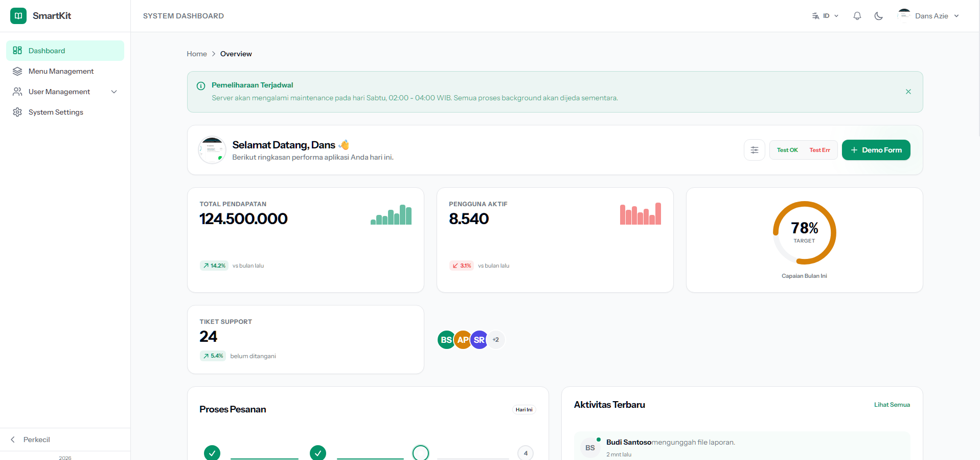Viewport: 980px width, 460px height.
Task: Click the Pengguna Aktif red bar chart
Action: 641,213
